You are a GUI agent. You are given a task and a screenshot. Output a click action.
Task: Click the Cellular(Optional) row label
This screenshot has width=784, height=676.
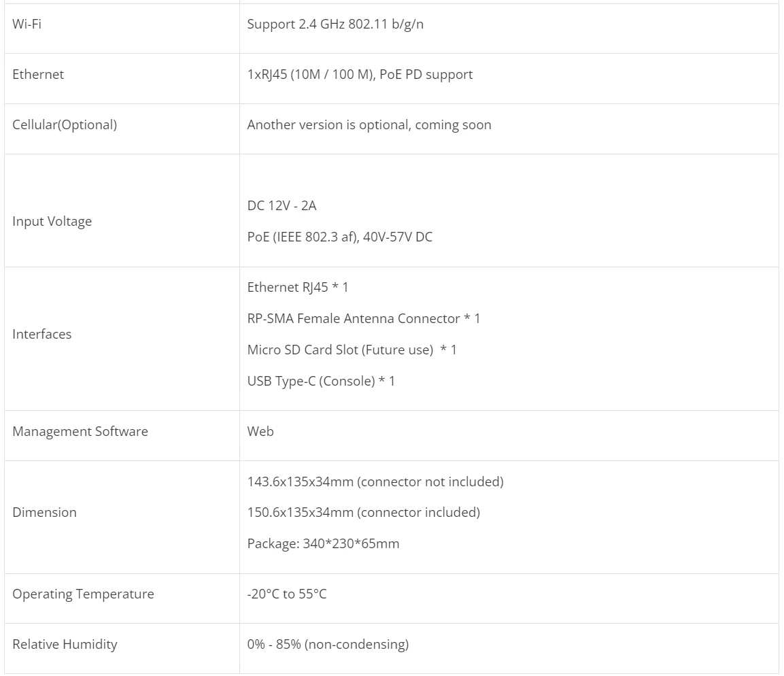click(x=65, y=124)
